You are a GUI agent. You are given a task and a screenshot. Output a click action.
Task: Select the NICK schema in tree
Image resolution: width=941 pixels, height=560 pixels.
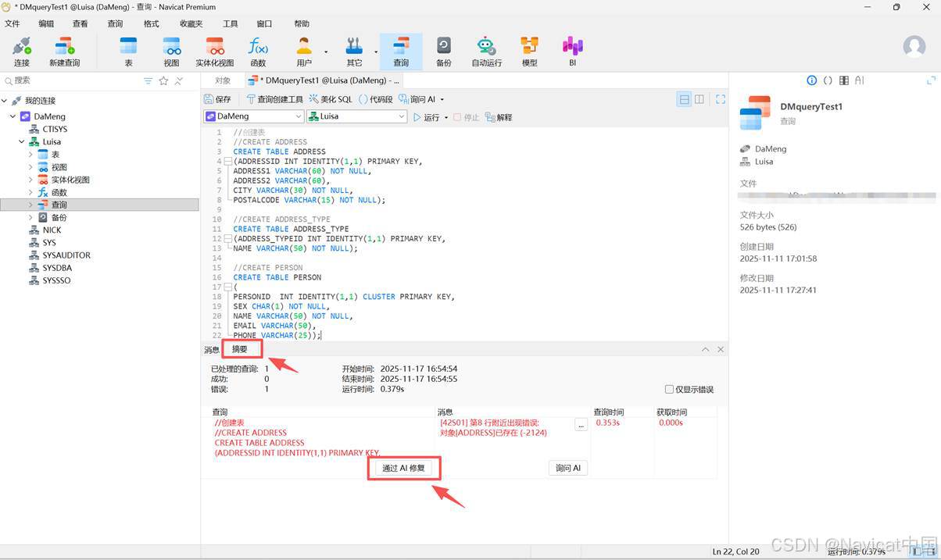pos(52,230)
